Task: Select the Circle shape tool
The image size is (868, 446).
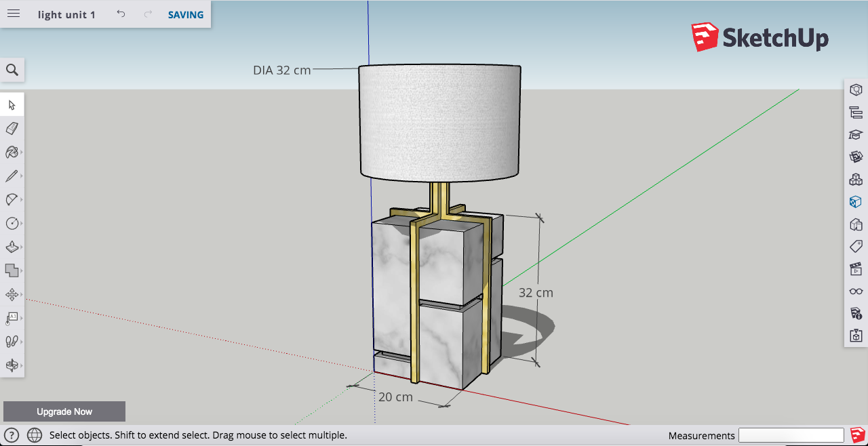Action: point(12,223)
